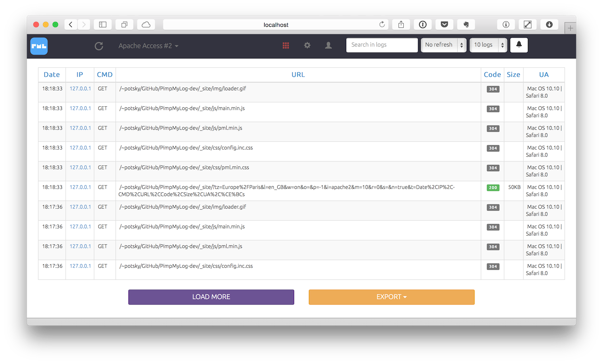The width and height of the screenshot is (603, 364).
Task: Open a new tab with plus button
Action: (570, 28)
